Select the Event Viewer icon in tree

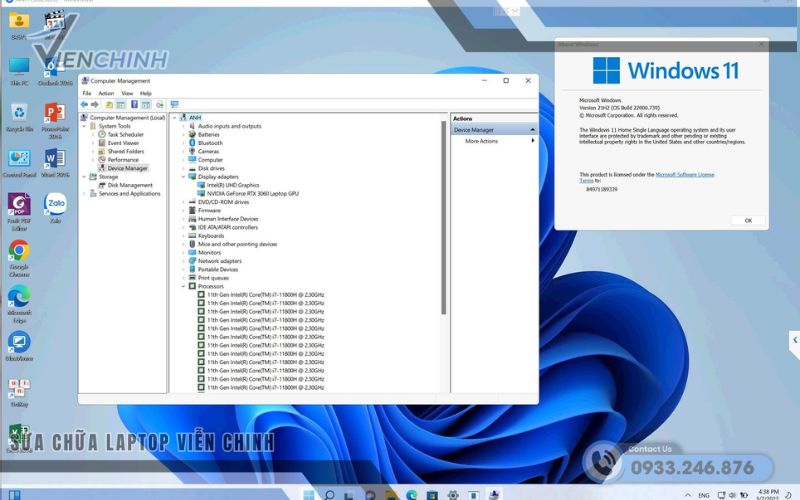click(102, 143)
